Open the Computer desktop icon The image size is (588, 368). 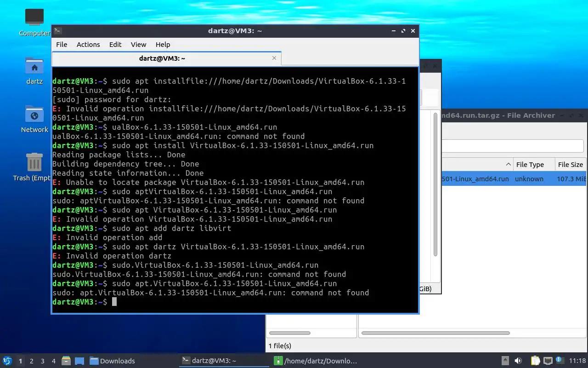point(34,22)
